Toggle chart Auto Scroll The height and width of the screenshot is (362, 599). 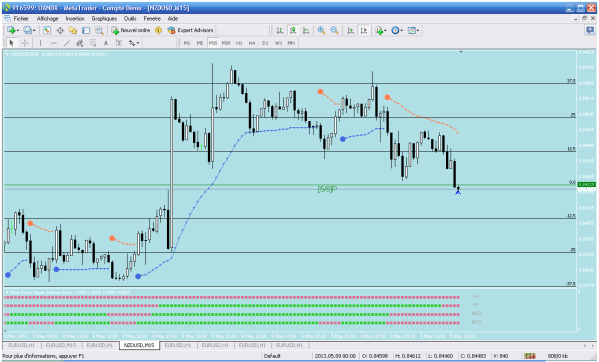coord(350,30)
